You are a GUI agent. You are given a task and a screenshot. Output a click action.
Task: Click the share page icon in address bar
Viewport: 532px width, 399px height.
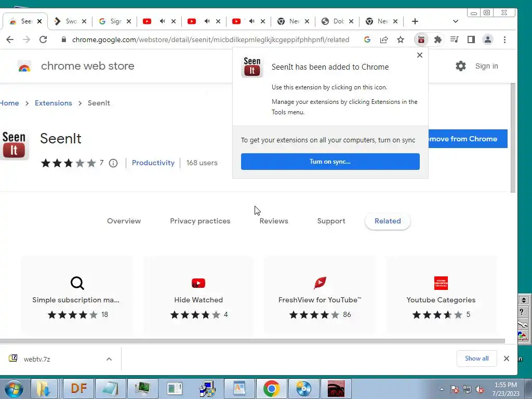384,39
